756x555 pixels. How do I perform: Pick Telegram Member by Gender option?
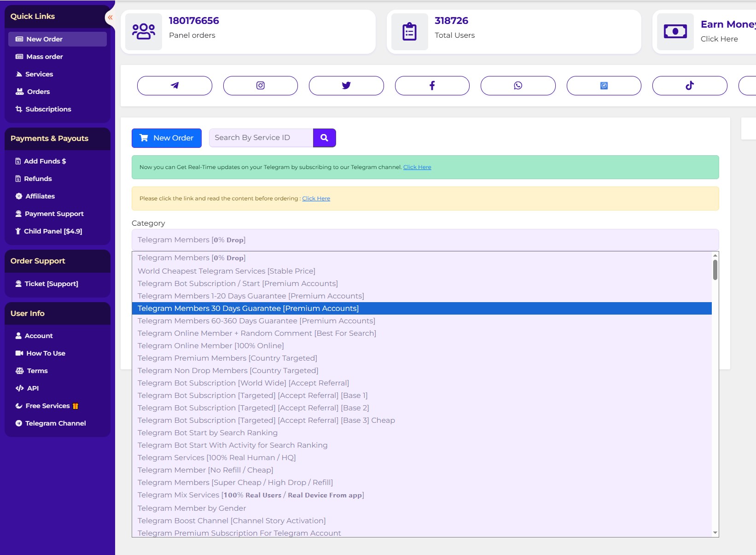(192, 508)
